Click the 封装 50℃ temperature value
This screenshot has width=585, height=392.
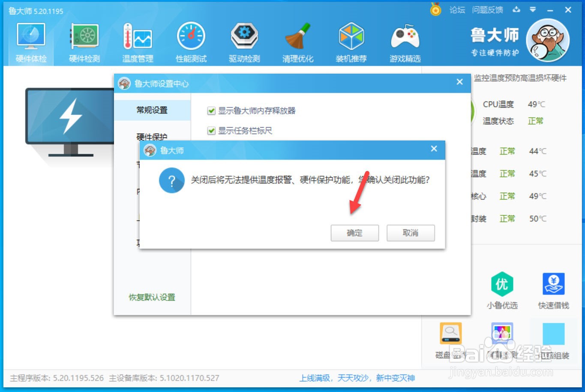point(537,218)
